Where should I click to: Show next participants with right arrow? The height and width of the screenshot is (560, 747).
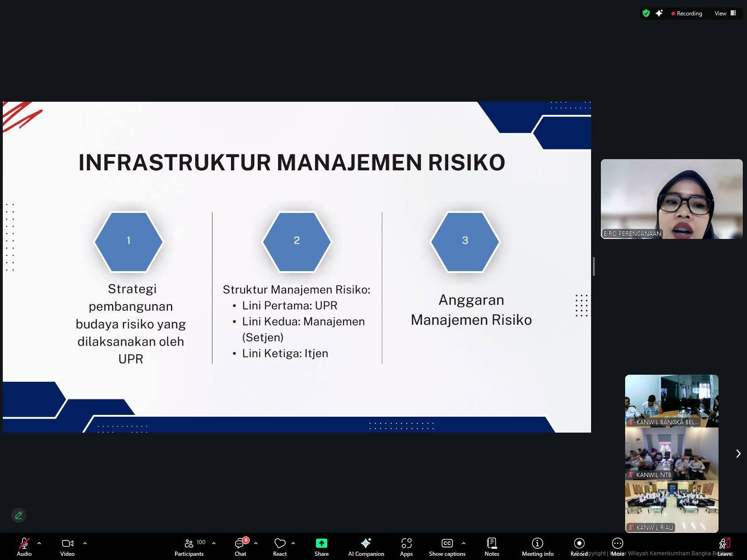tap(738, 454)
